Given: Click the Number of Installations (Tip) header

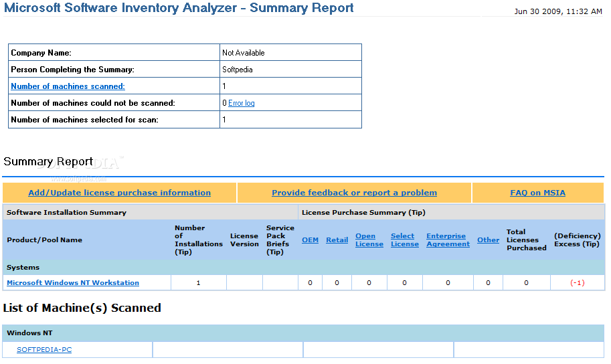Looking at the screenshot, I should tap(198, 240).
